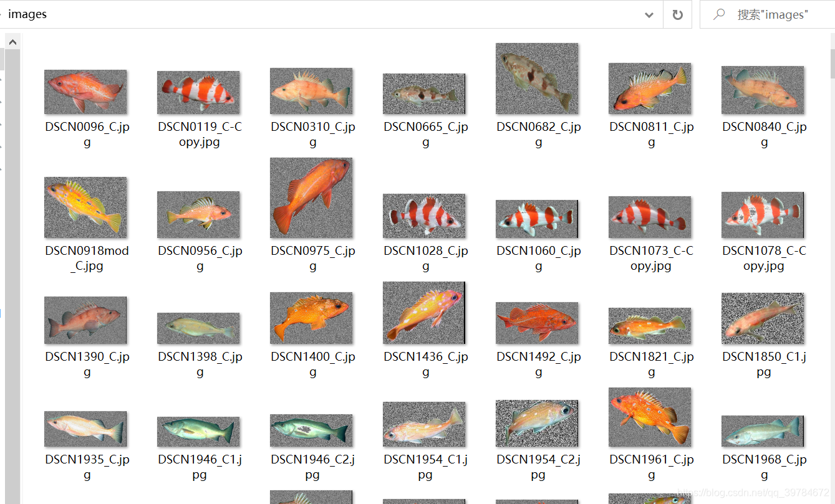Click the file name DSCN0310_C.jpg
This screenshot has height=504, width=835.
(x=313, y=135)
